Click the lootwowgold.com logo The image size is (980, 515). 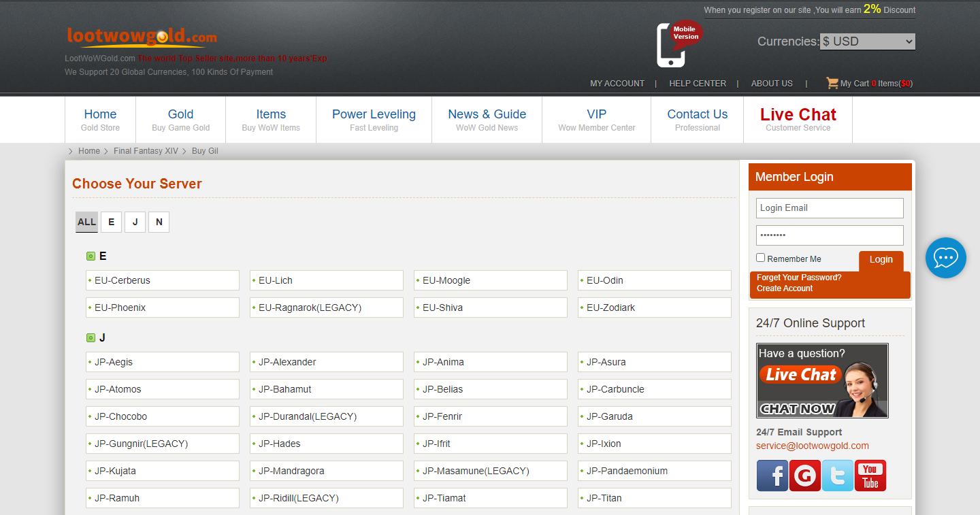tap(142, 37)
